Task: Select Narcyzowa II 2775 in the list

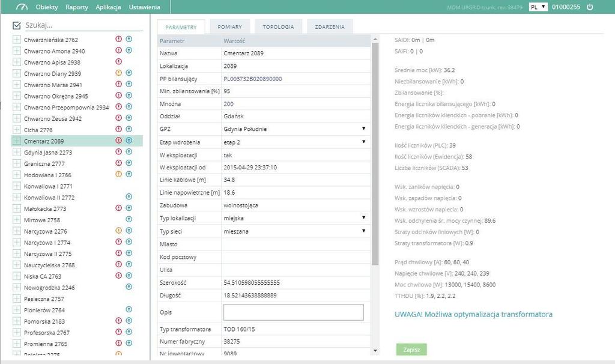Action: [47, 254]
